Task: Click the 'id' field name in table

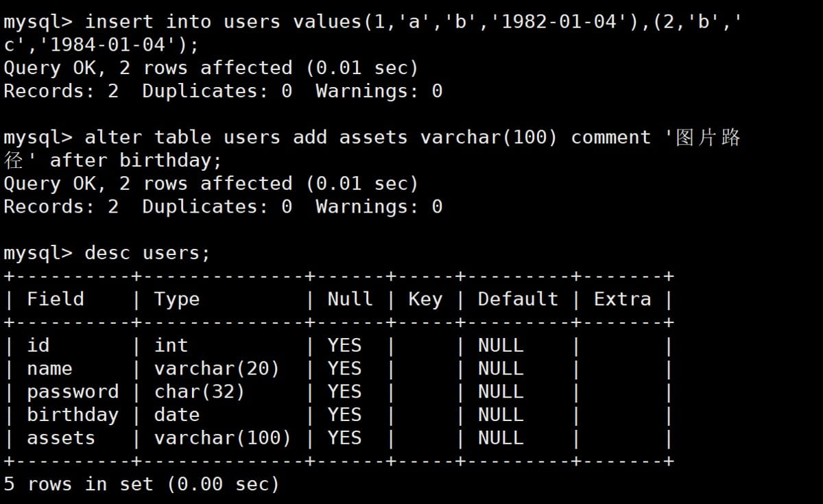Action: (x=38, y=345)
